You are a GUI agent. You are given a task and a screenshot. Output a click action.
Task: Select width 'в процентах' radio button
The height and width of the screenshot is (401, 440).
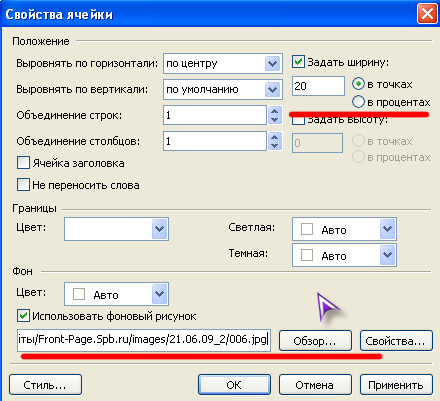coord(358,102)
